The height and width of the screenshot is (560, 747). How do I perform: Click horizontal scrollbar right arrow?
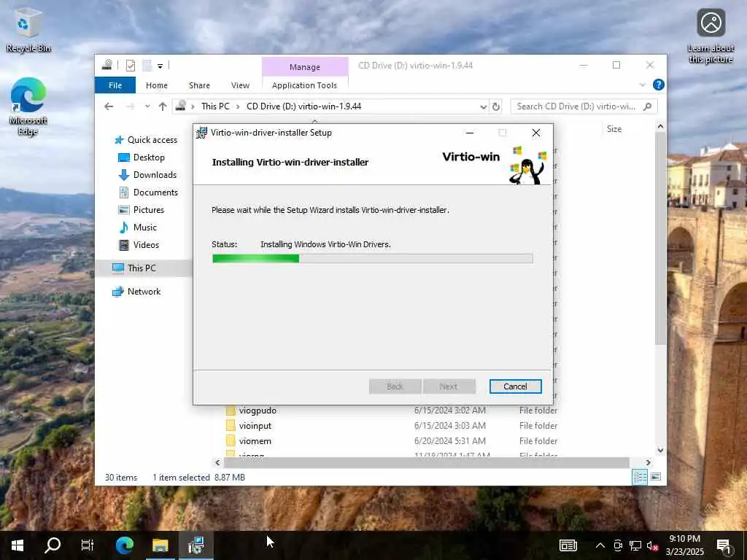648,462
